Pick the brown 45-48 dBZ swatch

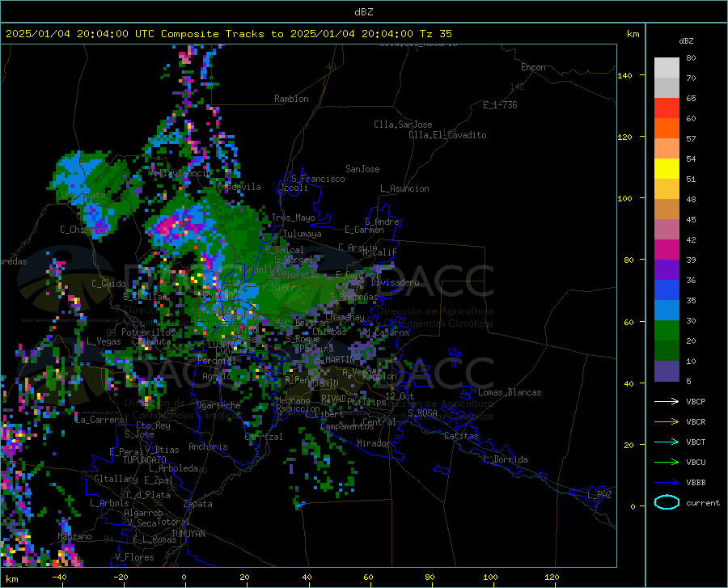(x=667, y=209)
